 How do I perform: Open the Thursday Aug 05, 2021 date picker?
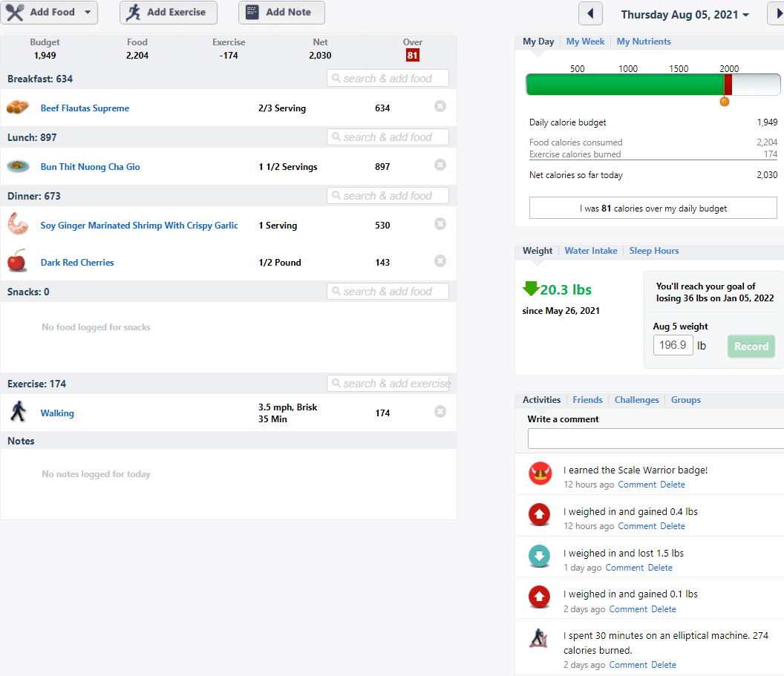[x=685, y=15]
